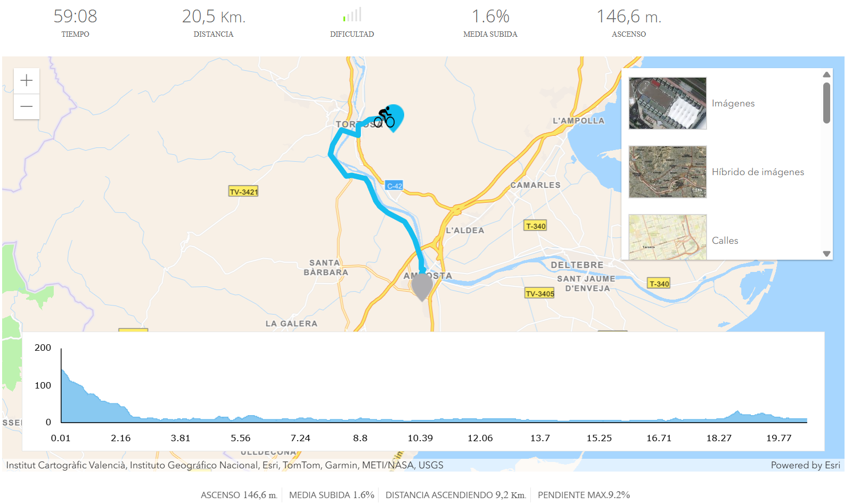Zoom out using the map minus icon
The width and height of the screenshot is (852, 504).
pos(26,106)
